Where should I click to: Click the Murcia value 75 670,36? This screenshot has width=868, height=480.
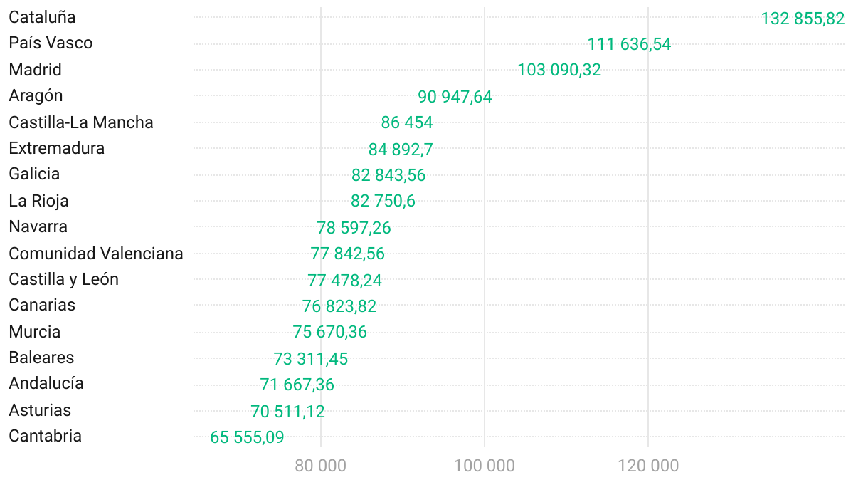(330, 332)
